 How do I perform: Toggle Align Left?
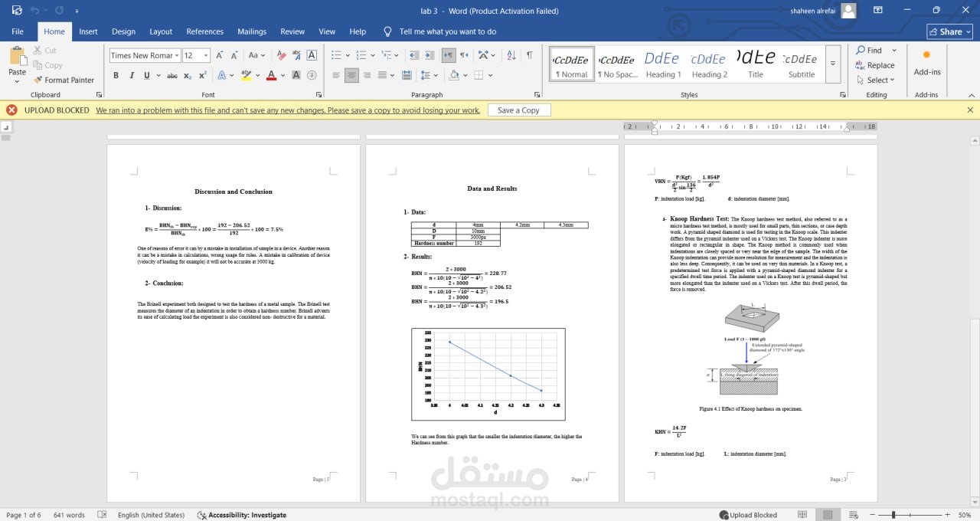pos(335,75)
